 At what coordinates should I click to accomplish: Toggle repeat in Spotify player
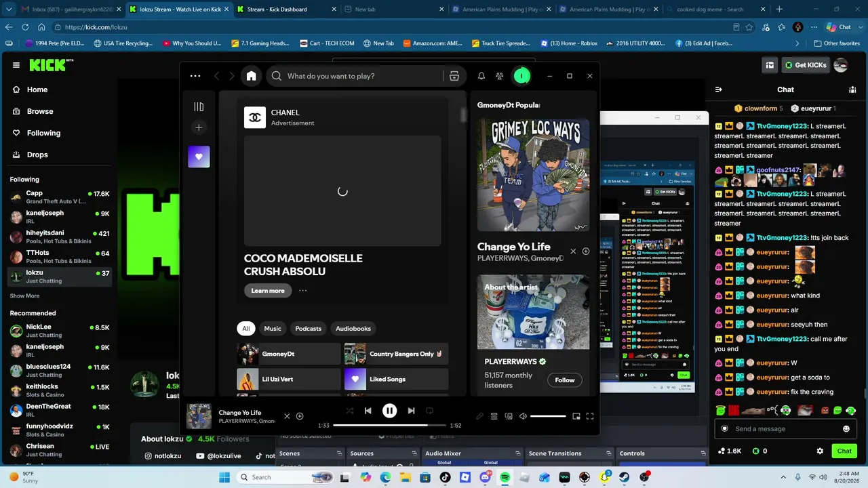429,411
